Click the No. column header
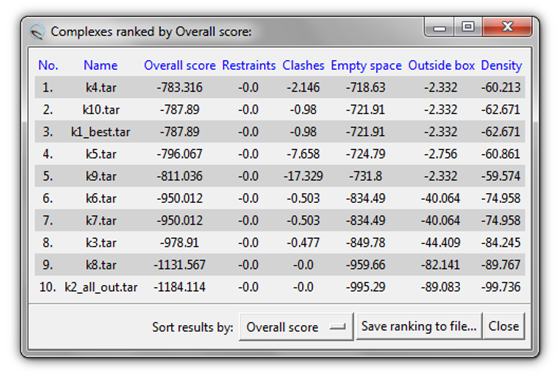This screenshot has width=559, height=377. [48, 65]
